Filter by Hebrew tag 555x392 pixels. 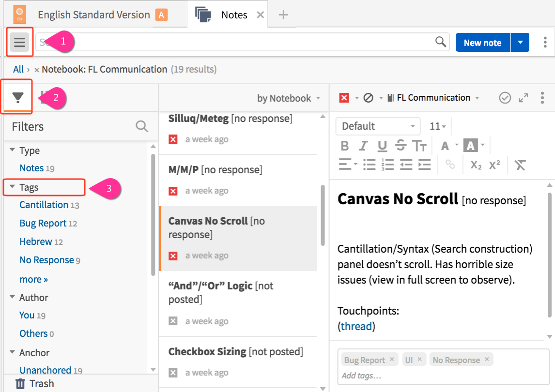point(36,241)
